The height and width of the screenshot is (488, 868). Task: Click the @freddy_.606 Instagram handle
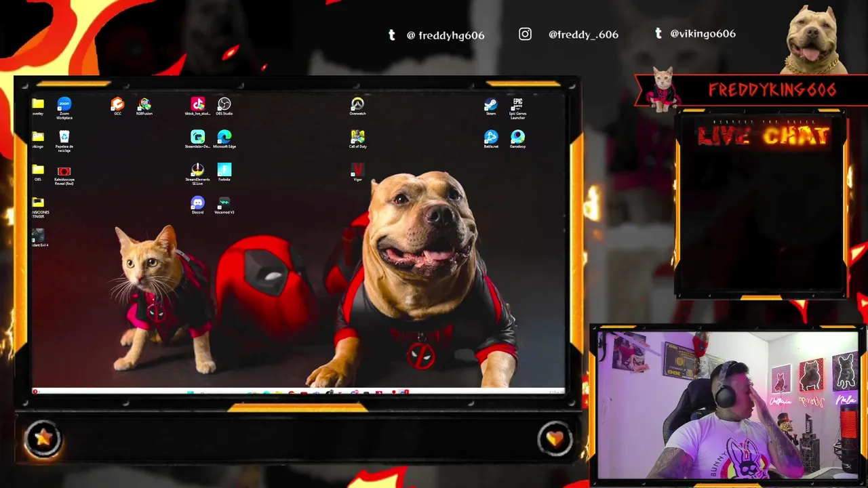pos(583,34)
